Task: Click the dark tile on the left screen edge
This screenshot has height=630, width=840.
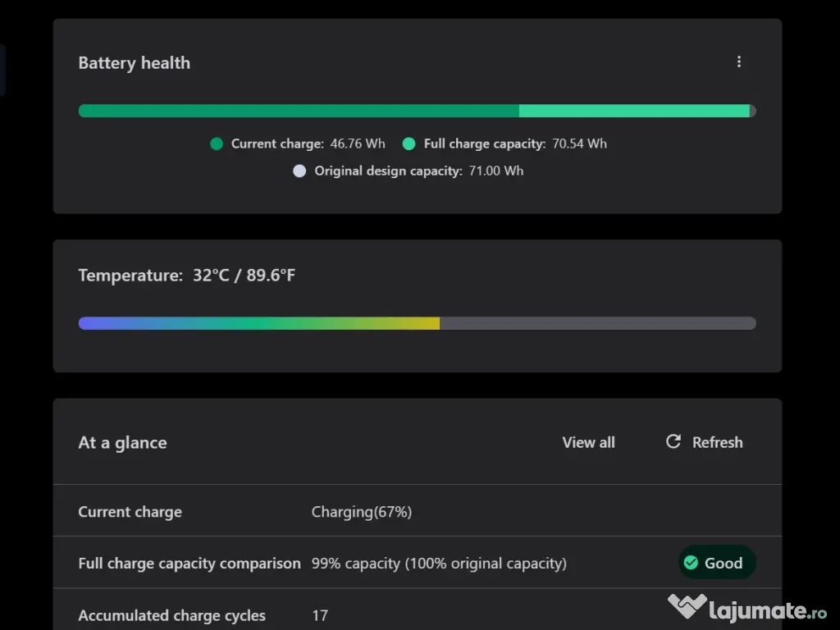Action: point(2,70)
